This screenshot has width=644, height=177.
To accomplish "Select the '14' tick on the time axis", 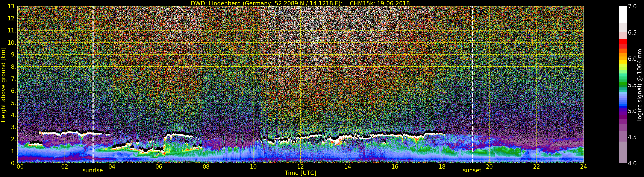I will pyautogui.click(x=347, y=167).
